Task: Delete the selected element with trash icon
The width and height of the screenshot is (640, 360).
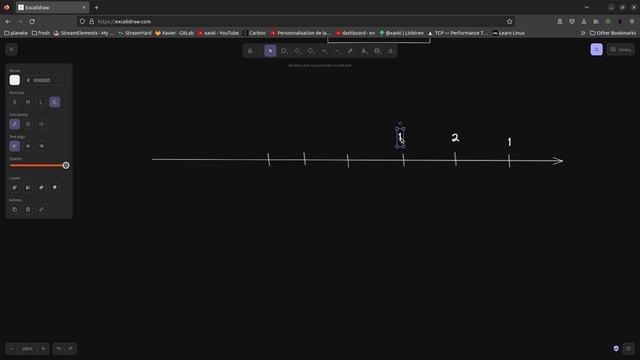Action: coord(28,209)
